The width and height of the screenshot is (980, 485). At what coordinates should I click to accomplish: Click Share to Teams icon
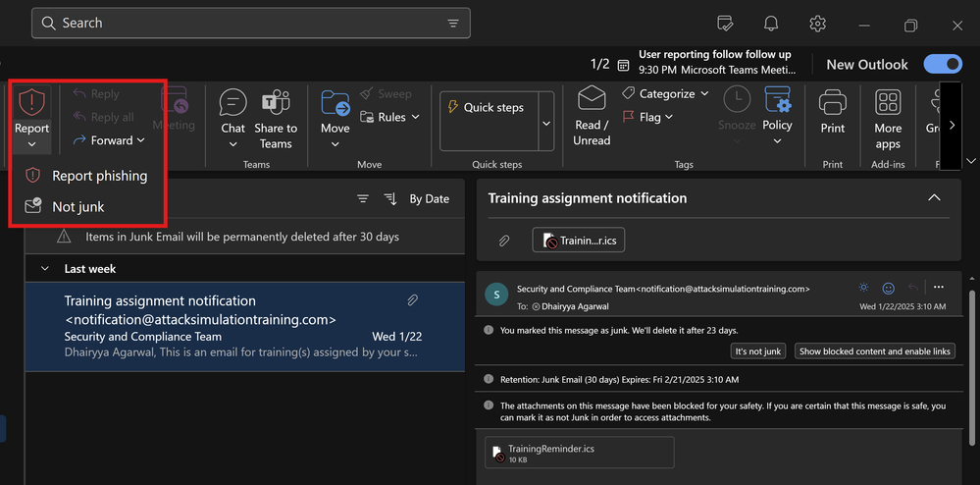pyautogui.click(x=276, y=102)
